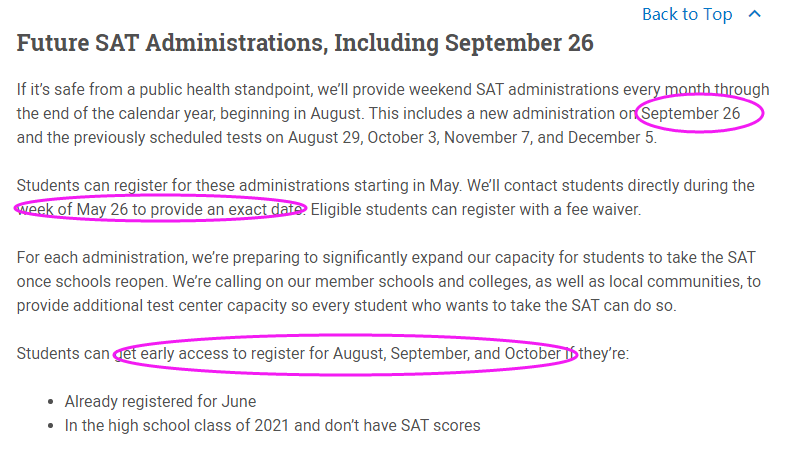Screen dimensions: 790x451
Task: Click the paragraph starting 'For each administration'
Action: [300, 258]
